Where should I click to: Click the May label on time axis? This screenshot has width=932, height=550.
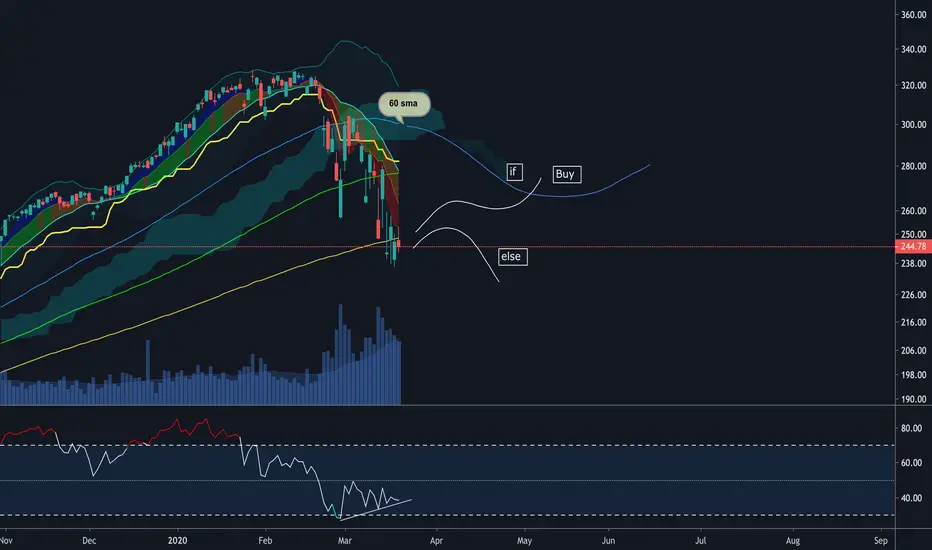tap(524, 541)
